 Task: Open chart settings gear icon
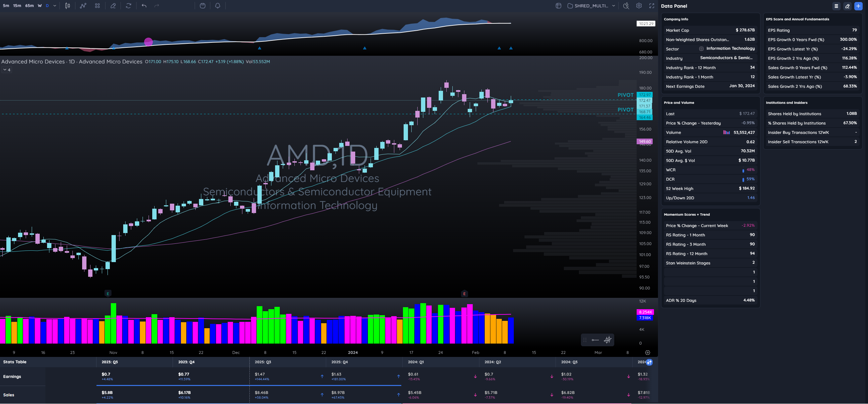(x=639, y=6)
